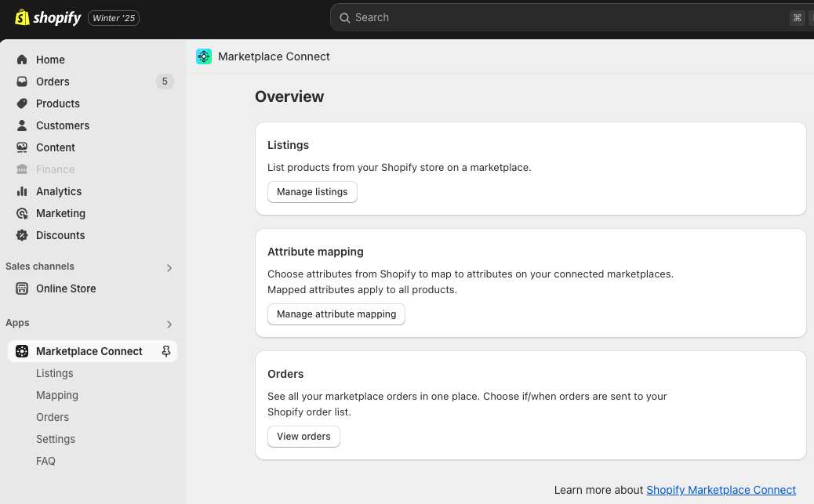Click the Attribute mapping card heading
Image resolution: width=814 pixels, height=504 pixels.
click(315, 252)
